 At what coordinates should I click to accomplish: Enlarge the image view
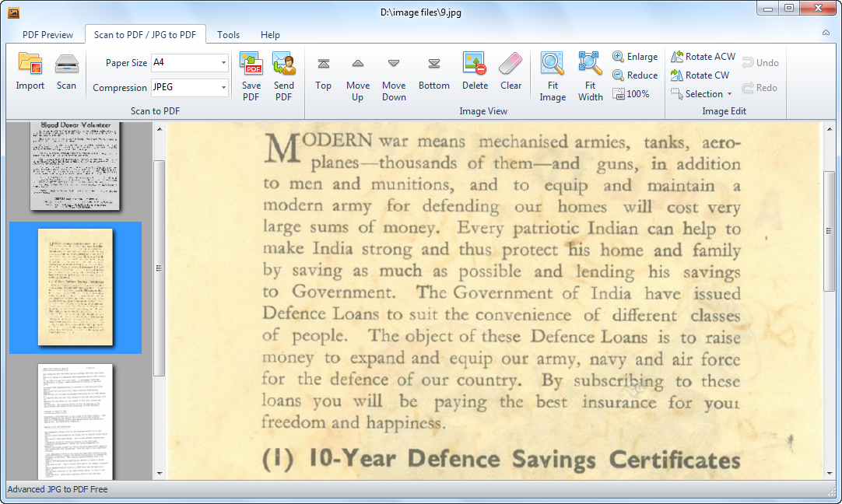pos(635,56)
